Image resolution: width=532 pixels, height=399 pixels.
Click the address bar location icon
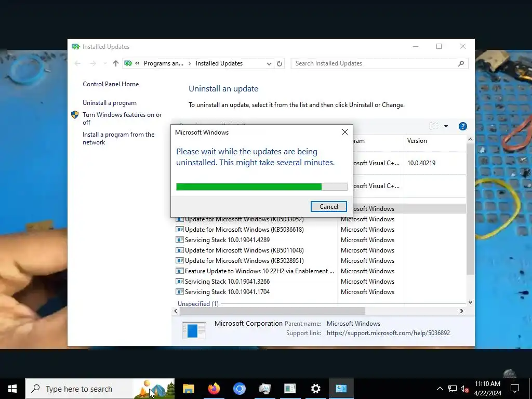[x=128, y=63]
